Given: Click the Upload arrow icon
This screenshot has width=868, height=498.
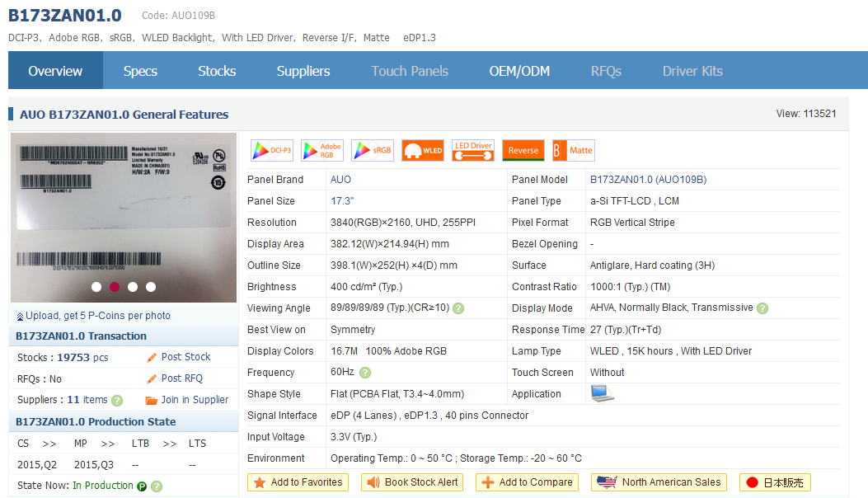Looking at the screenshot, I should (20, 317).
